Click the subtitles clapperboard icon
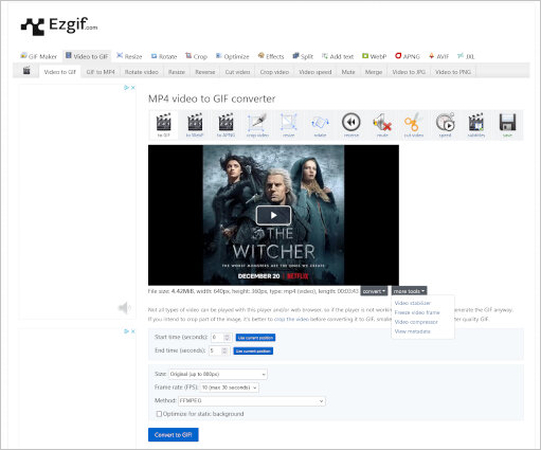The height and width of the screenshot is (450, 541). tap(476, 125)
